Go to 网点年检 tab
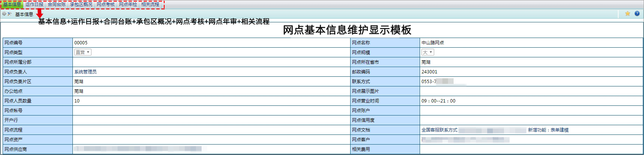Viewport: 644px width, 155px height. click(128, 4)
